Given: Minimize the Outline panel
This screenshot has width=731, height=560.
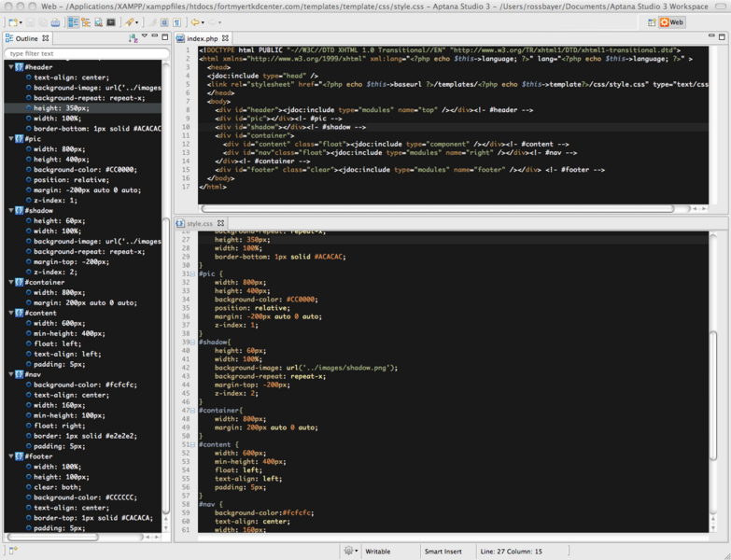Looking at the screenshot, I should coord(155,35).
